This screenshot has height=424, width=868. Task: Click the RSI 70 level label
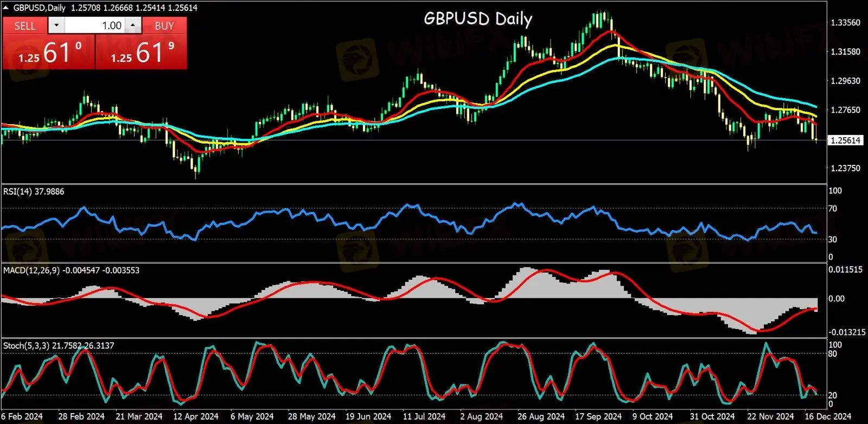833,208
